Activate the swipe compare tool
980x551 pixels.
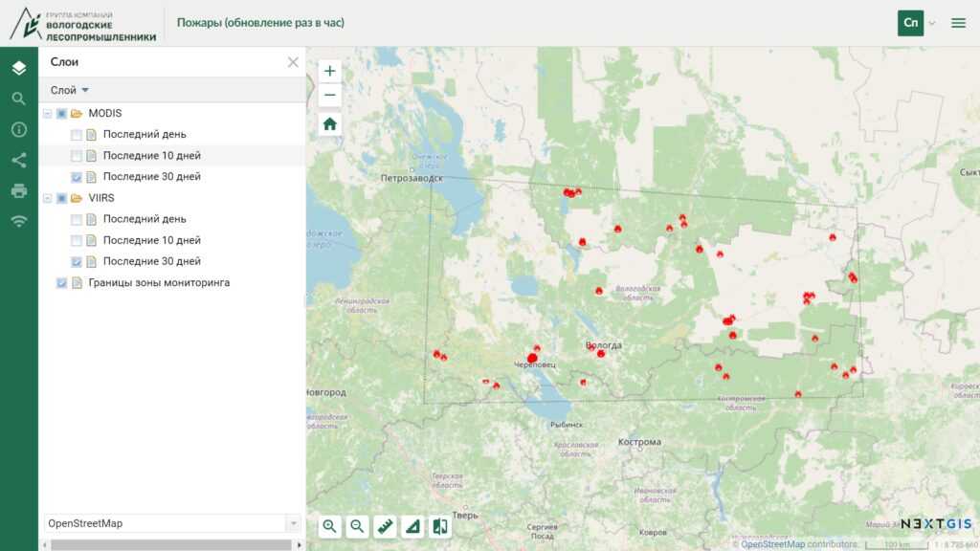(440, 526)
